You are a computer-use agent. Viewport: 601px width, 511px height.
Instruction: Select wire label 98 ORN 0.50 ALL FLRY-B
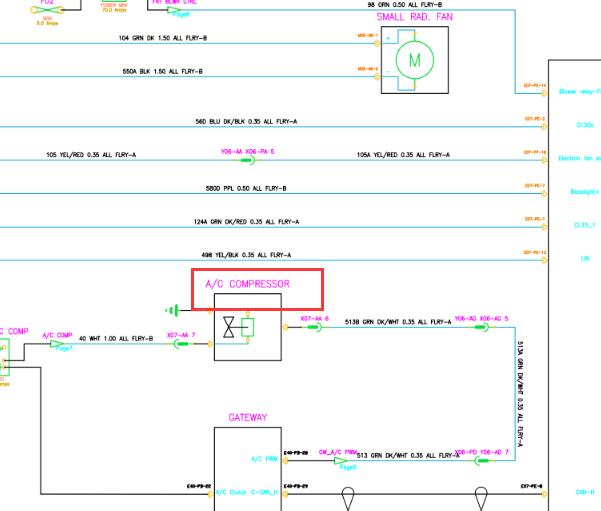click(x=404, y=5)
